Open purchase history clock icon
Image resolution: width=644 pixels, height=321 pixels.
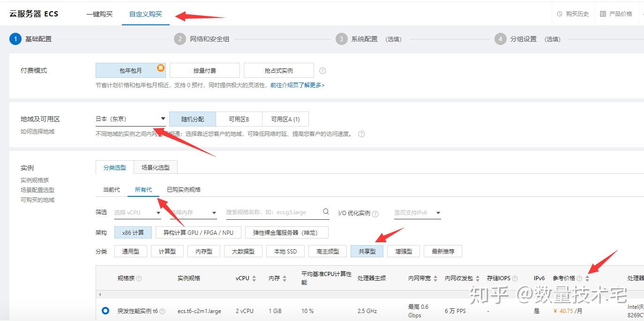point(560,14)
